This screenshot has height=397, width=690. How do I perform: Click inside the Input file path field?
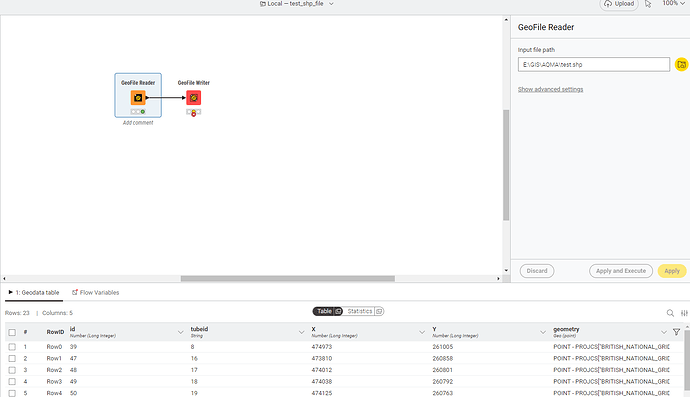click(x=594, y=65)
